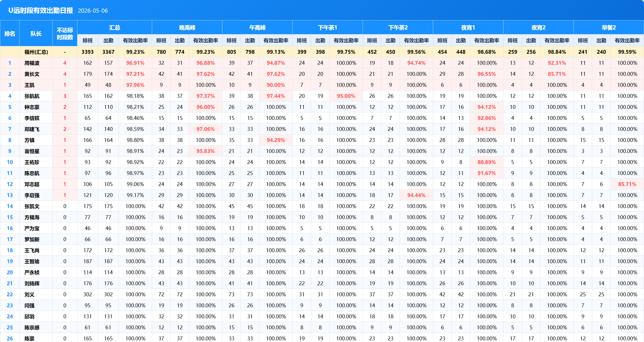Image resolution: width=644 pixels, height=342 pixels.
Task: Select team leader 邓志超
Action: point(32,184)
